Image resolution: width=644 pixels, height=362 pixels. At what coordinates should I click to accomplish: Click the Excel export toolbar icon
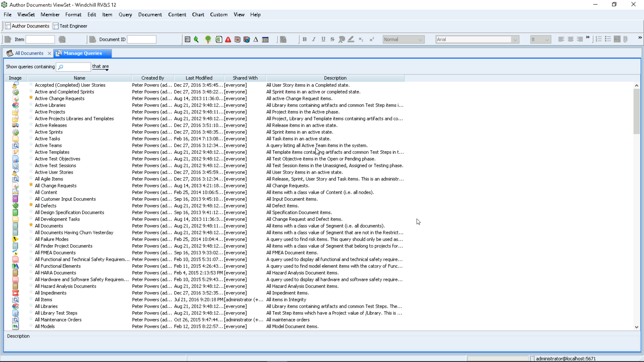(x=219, y=40)
